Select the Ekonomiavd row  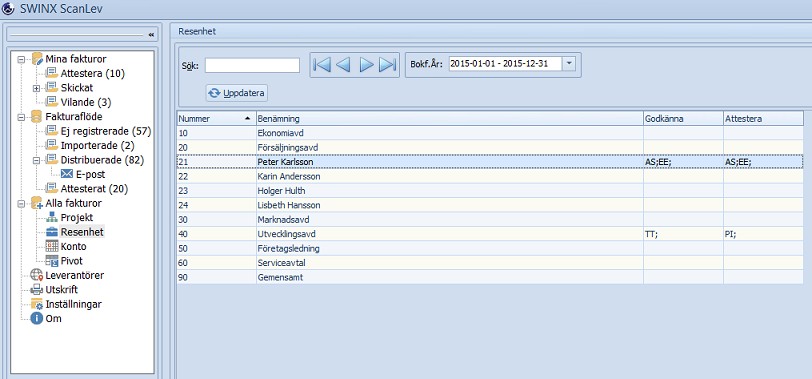[490, 133]
